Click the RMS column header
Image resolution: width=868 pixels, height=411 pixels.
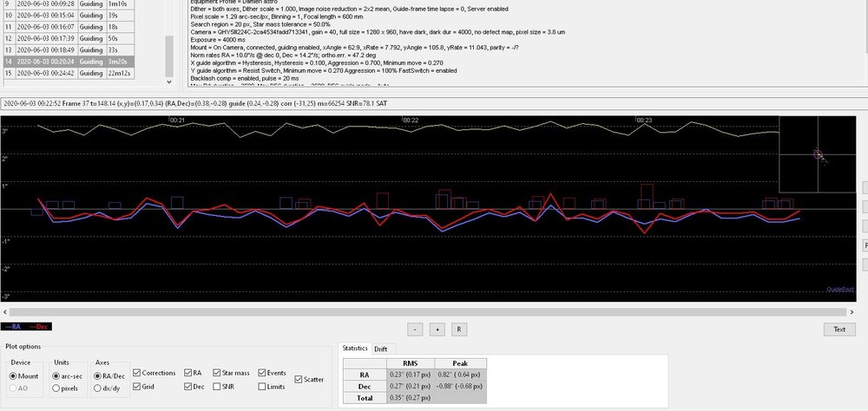(x=411, y=363)
